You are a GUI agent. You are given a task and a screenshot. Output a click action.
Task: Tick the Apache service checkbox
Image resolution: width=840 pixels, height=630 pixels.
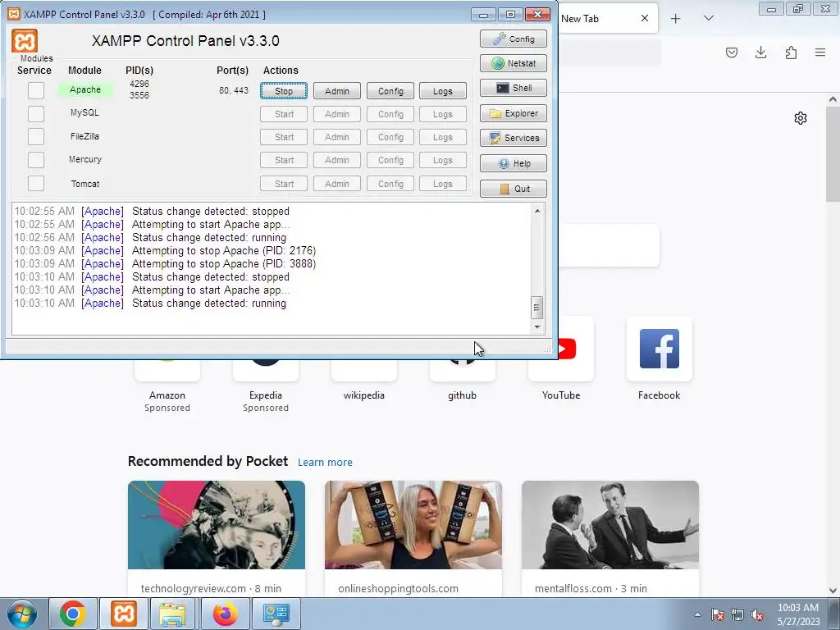click(36, 90)
